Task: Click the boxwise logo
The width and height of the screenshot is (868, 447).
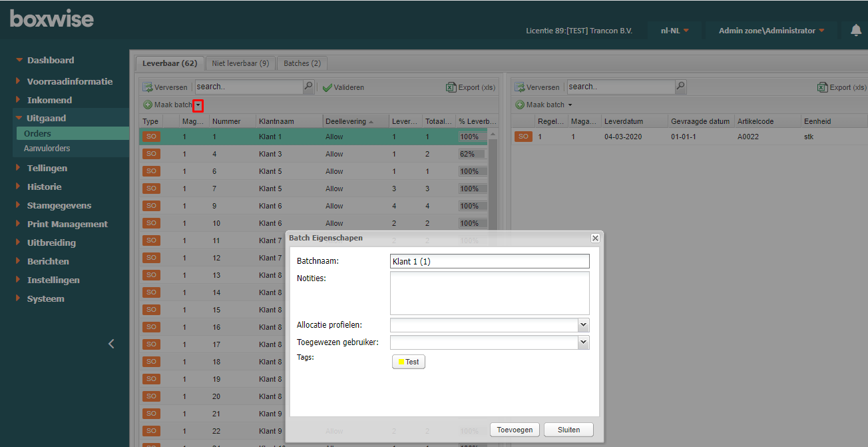Action: point(51,19)
